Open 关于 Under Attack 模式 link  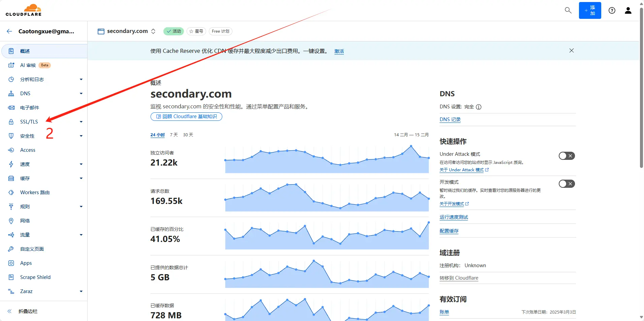[x=464, y=170]
